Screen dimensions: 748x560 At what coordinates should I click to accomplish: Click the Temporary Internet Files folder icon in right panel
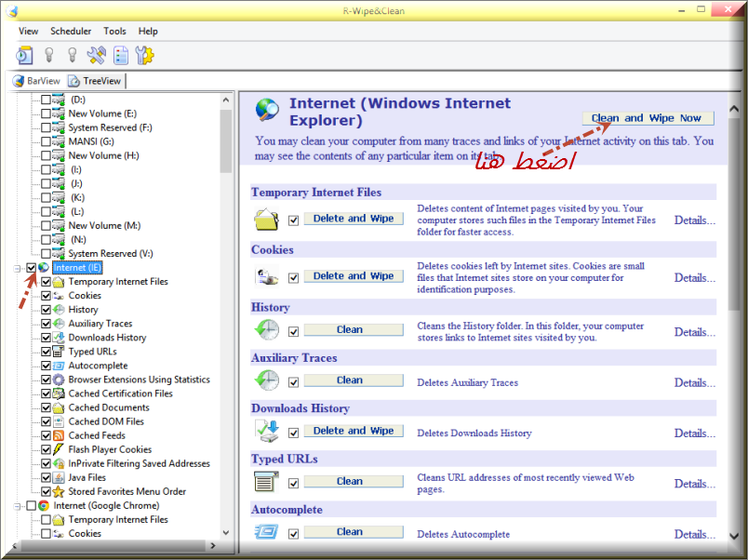(x=266, y=220)
